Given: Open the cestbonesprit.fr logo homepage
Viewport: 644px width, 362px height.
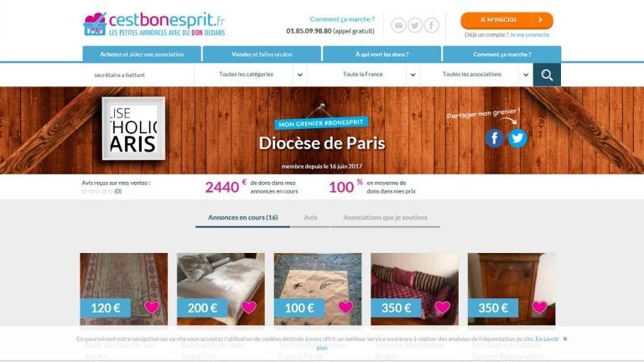Looking at the screenshot, I should 154,23.
